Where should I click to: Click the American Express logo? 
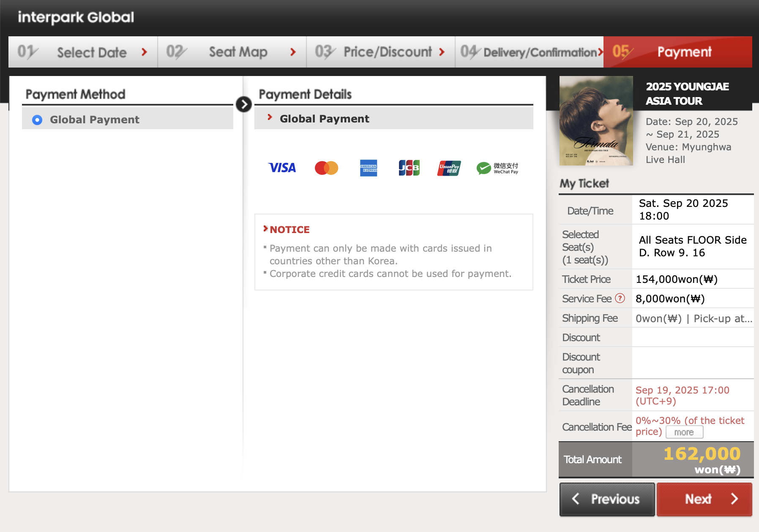[369, 168]
